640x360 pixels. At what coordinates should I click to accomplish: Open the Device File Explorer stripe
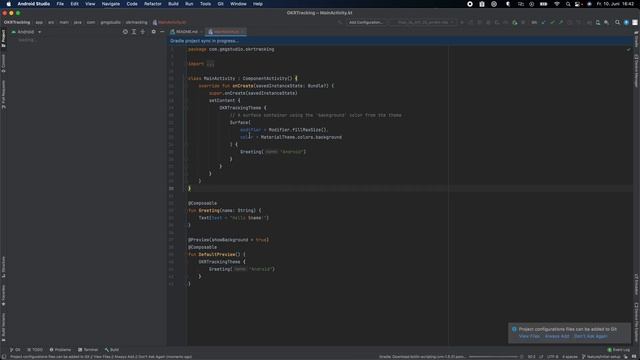click(x=636, y=322)
